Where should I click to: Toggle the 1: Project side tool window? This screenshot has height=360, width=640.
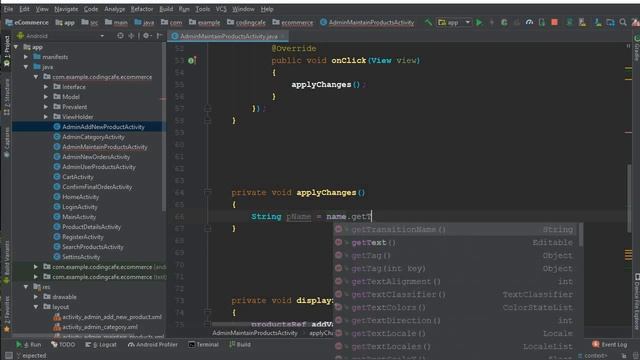pos(7,51)
